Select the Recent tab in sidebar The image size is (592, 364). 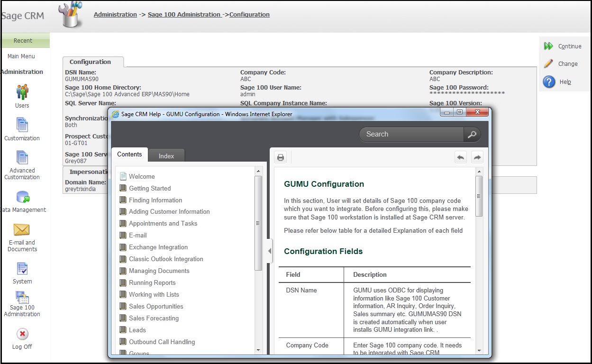pyautogui.click(x=23, y=41)
